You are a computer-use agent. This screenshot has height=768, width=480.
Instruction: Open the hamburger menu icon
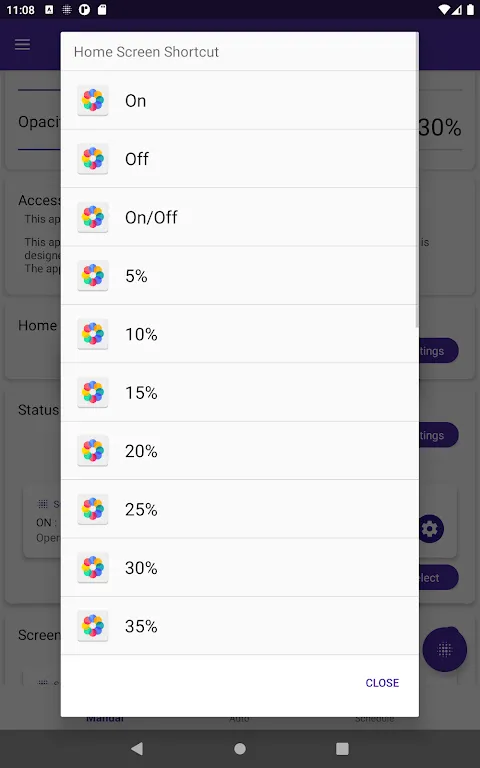click(23, 45)
